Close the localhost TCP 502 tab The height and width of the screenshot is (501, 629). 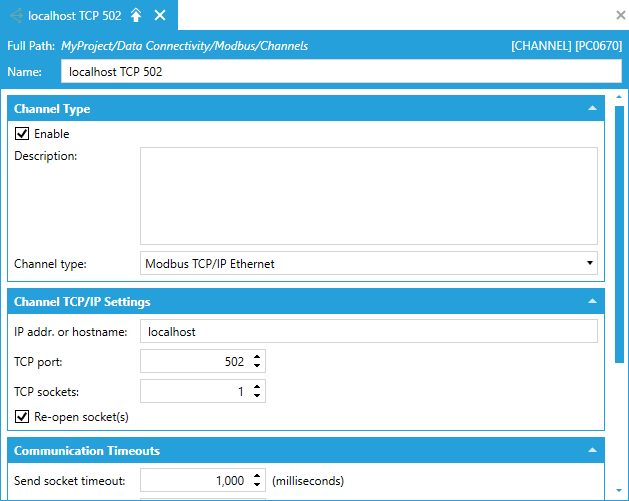coord(160,16)
